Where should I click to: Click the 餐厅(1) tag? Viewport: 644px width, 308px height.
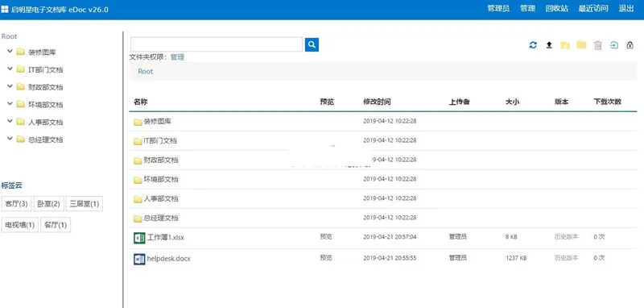point(56,225)
